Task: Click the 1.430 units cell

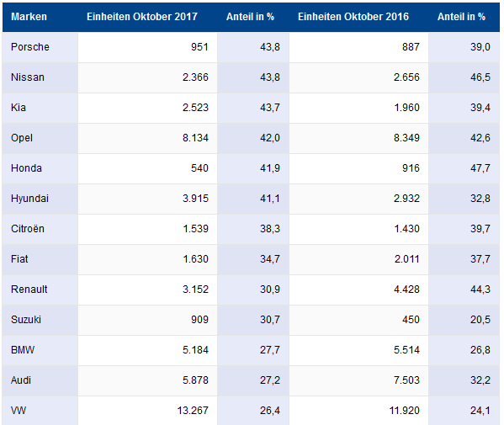Action: 359,229
